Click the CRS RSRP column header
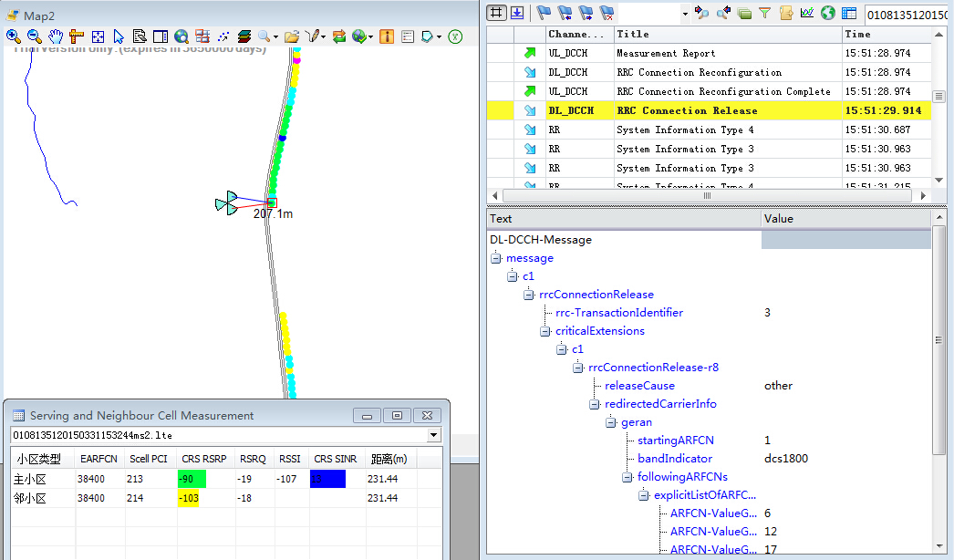 click(203, 459)
